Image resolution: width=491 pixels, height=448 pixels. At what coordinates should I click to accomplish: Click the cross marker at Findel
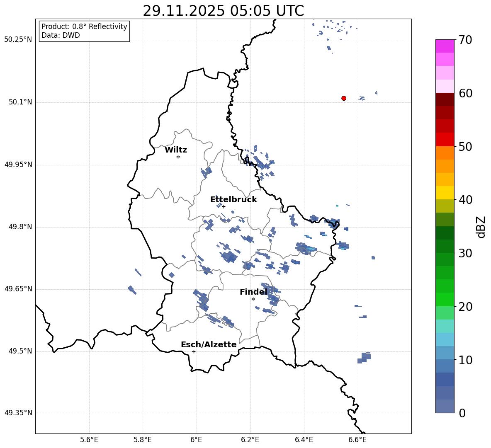[x=253, y=299]
